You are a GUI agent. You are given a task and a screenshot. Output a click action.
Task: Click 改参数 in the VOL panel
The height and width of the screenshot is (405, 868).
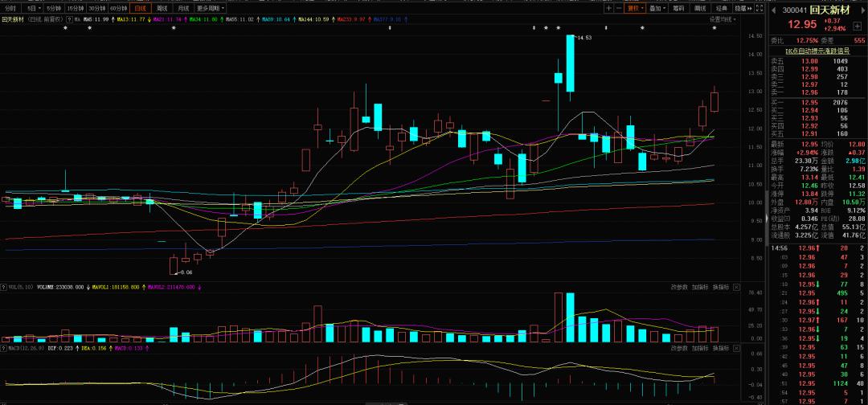tap(679, 287)
